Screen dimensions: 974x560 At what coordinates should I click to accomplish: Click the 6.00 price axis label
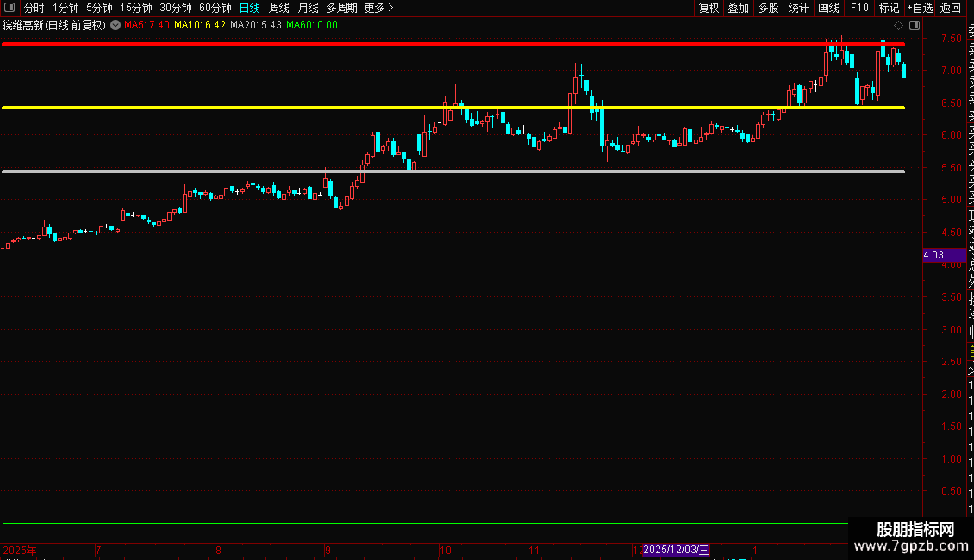tap(951, 135)
